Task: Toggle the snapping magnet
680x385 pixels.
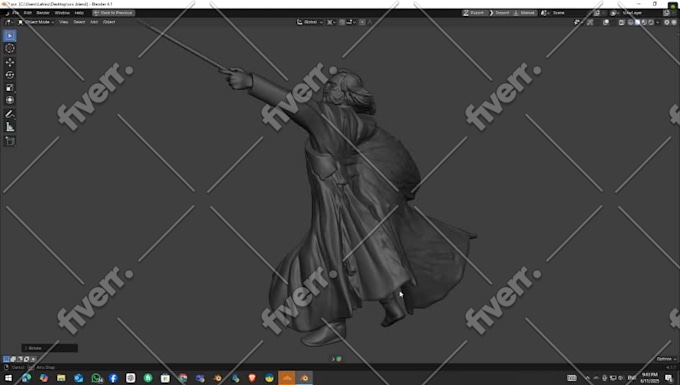Action: [x=342, y=22]
